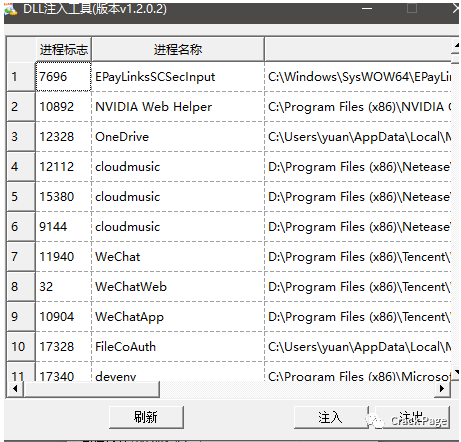Select process ID cell 7696
This screenshot has width=461, height=442.
[63, 77]
